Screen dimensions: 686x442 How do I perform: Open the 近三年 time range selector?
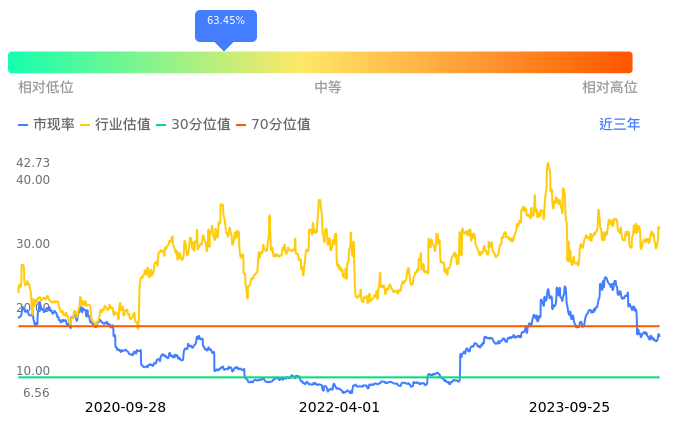coord(619,125)
